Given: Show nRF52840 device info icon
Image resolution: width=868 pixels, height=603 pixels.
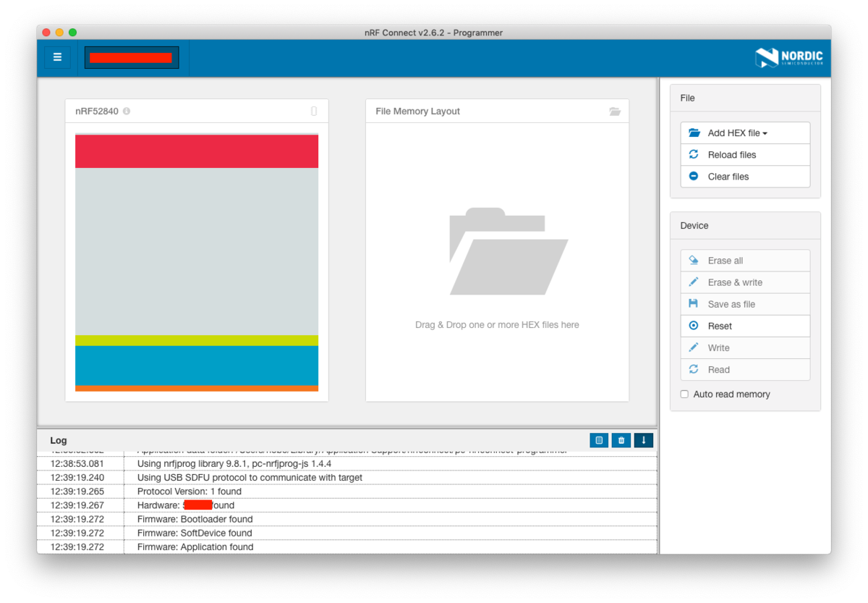Looking at the screenshot, I should [127, 111].
